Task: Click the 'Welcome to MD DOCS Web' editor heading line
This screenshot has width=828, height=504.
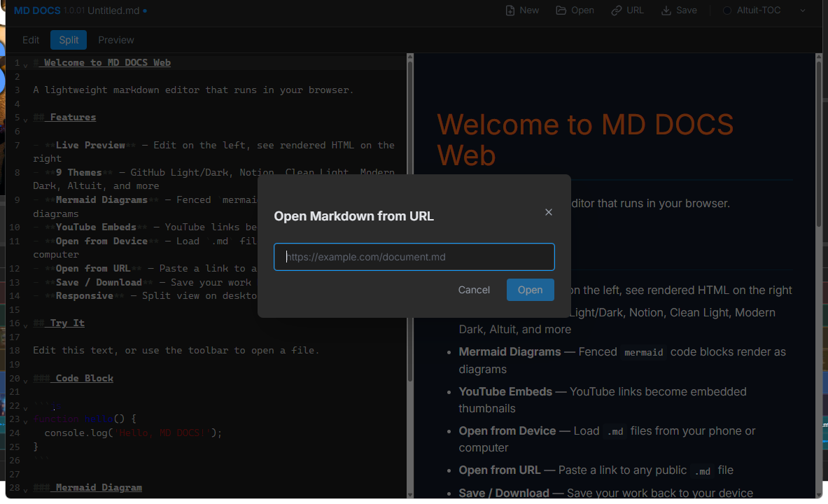Action: 102,62
